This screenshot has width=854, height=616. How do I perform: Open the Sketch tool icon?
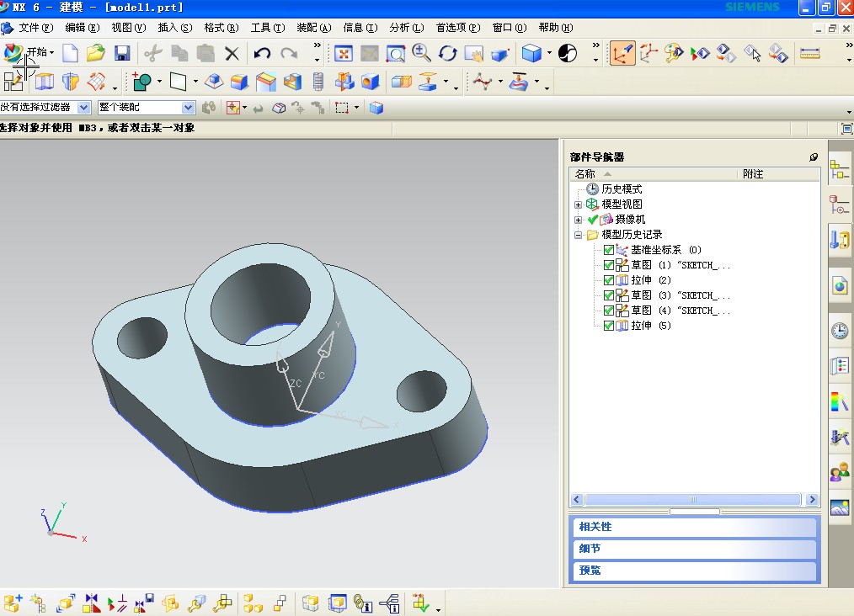pos(13,82)
